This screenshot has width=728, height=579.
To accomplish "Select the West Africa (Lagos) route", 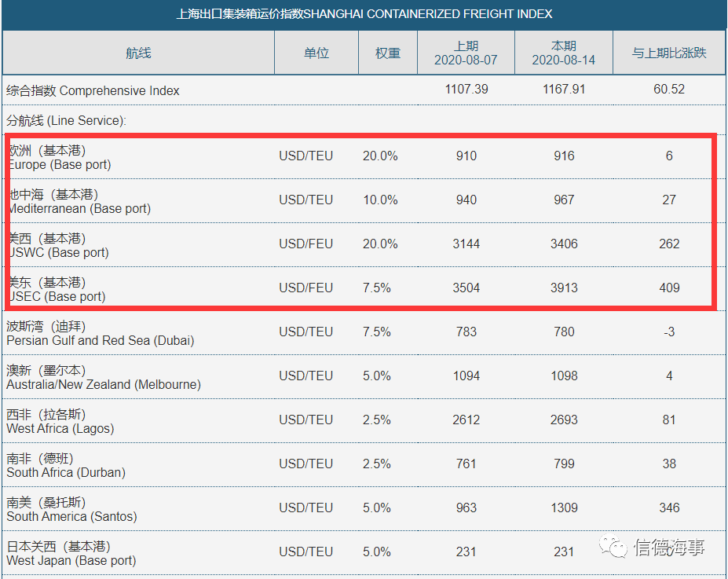I will pos(60,421).
